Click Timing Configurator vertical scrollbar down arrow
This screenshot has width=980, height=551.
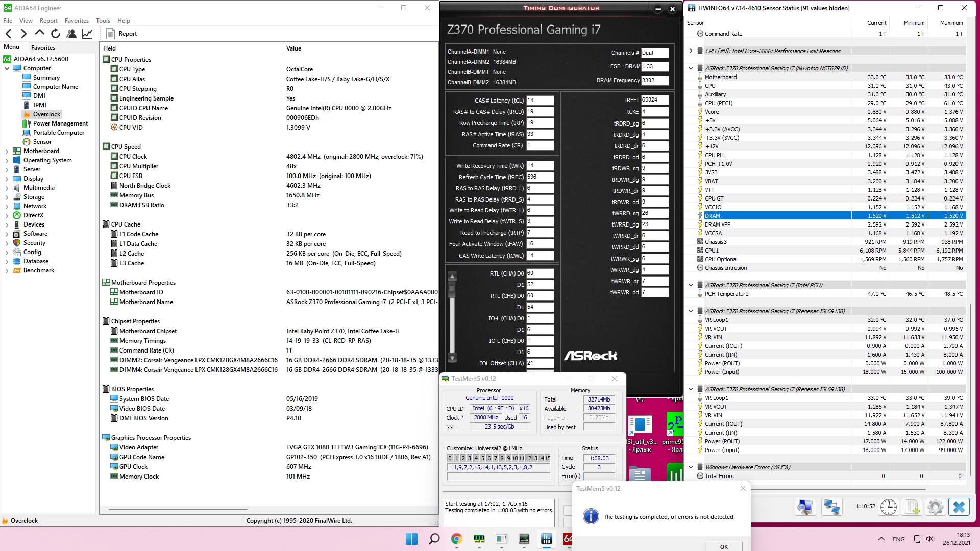point(452,358)
